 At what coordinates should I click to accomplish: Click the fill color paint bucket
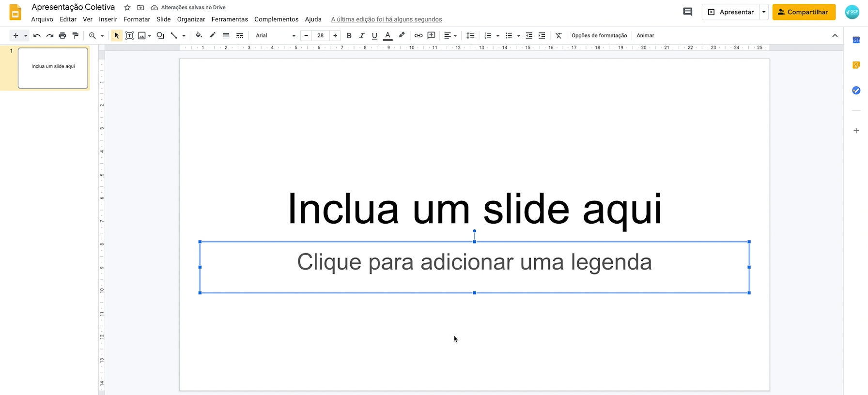(x=199, y=35)
